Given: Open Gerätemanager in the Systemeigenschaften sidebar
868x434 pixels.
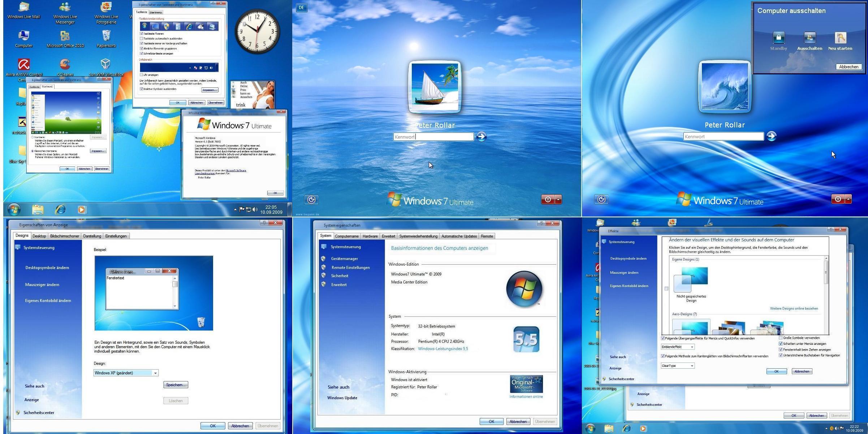Looking at the screenshot, I should click(344, 259).
